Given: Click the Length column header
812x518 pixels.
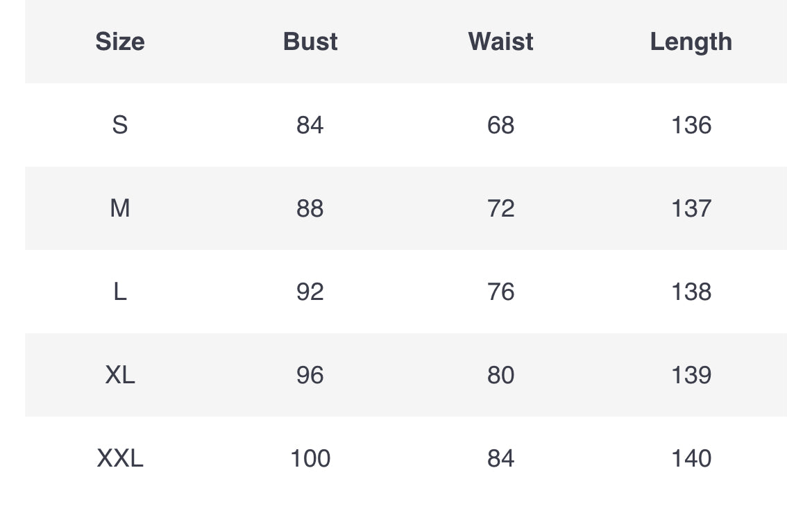Looking at the screenshot, I should tap(691, 42).
